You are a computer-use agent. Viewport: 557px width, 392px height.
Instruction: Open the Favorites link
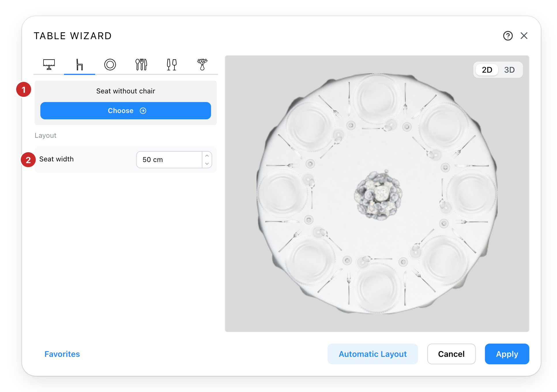pos(62,354)
